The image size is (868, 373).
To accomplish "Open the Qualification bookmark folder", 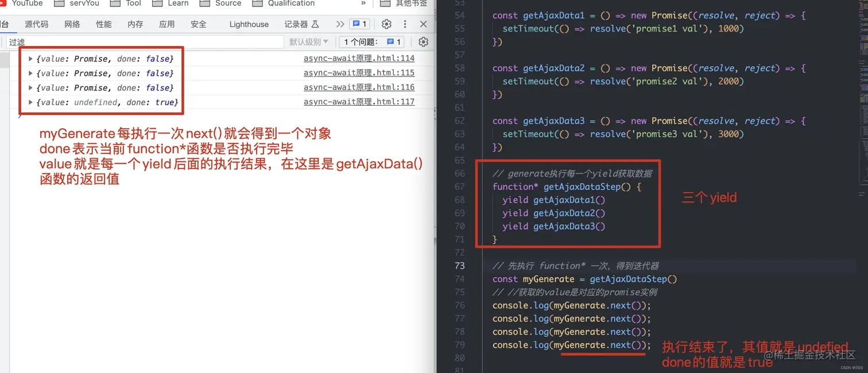I will (x=284, y=3).
